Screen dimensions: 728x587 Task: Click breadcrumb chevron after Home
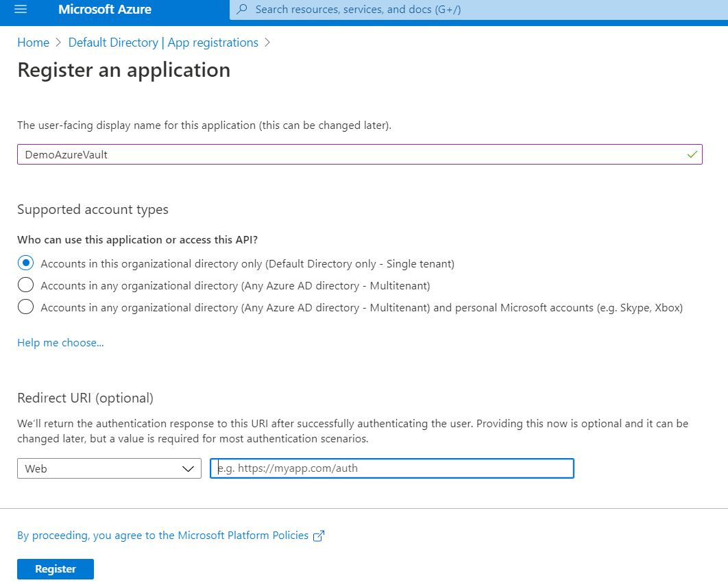[58, 43]
